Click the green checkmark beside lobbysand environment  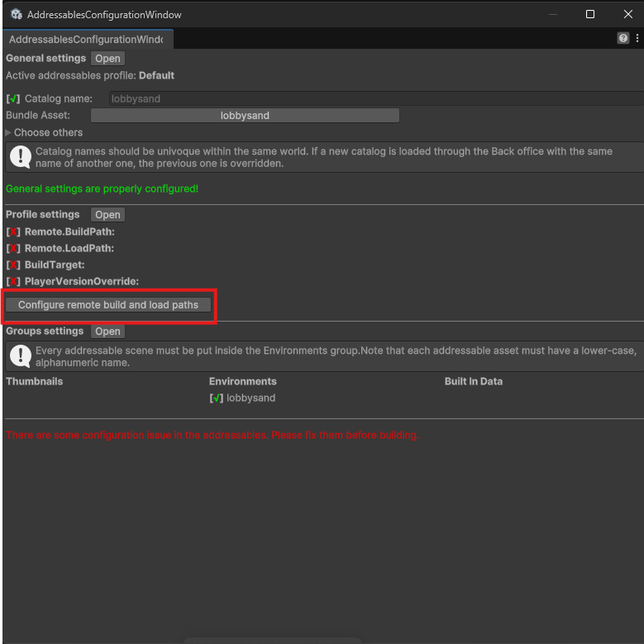(x=217, y=398)
